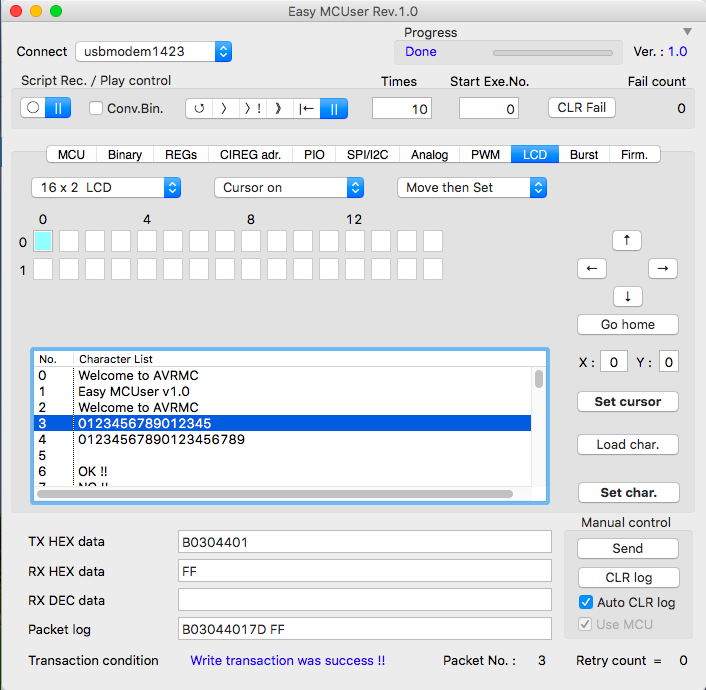This screenshot has width=706, height=690.
Task: Click the "Write transaction was success !!" status text
Action: pos(288,660)
